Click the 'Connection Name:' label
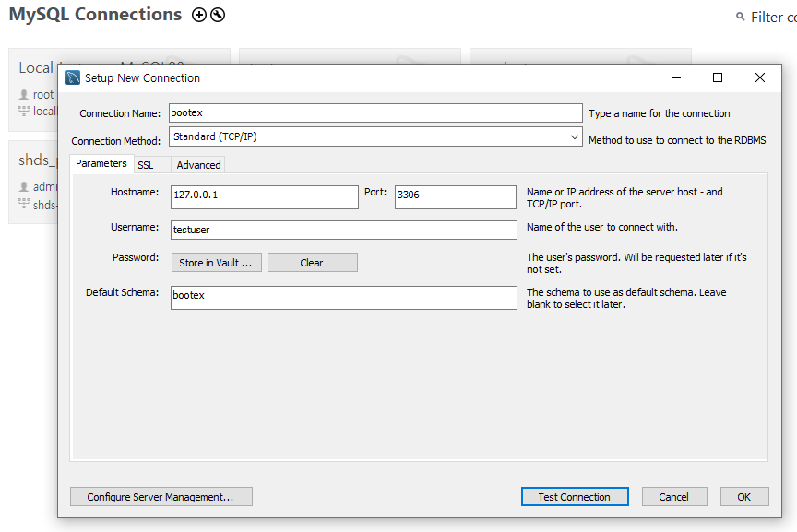The image size is (797, 532). click(120, 113)
